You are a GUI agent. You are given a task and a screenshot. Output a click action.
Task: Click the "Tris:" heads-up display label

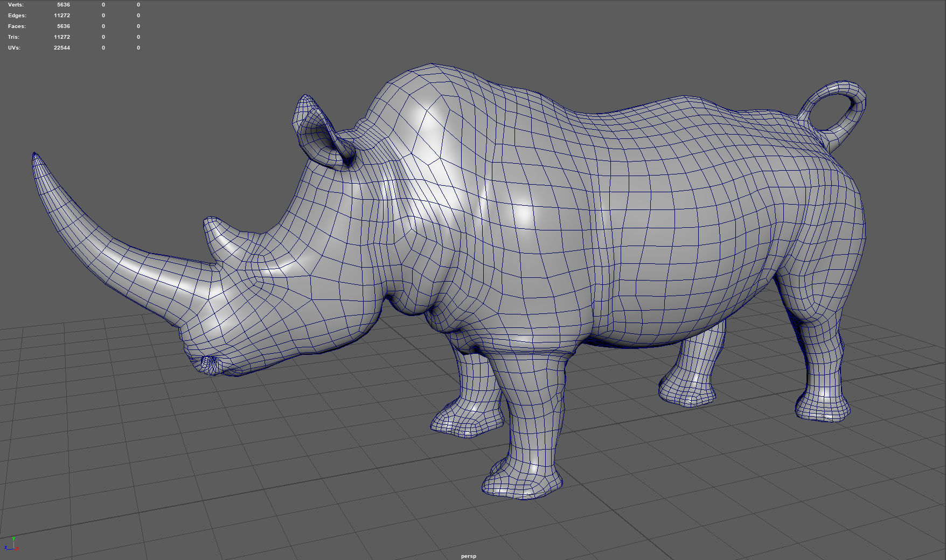click(13, 37)
